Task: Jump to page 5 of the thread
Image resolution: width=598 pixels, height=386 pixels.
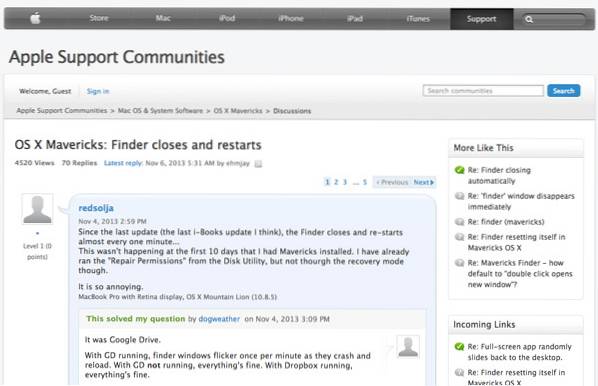Action: point(365,182)
